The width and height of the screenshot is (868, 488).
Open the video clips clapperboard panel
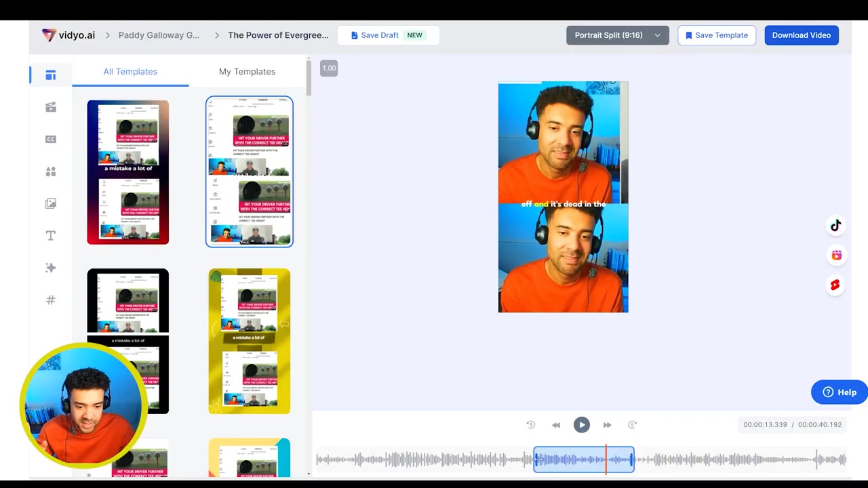(x=51, y=107)
